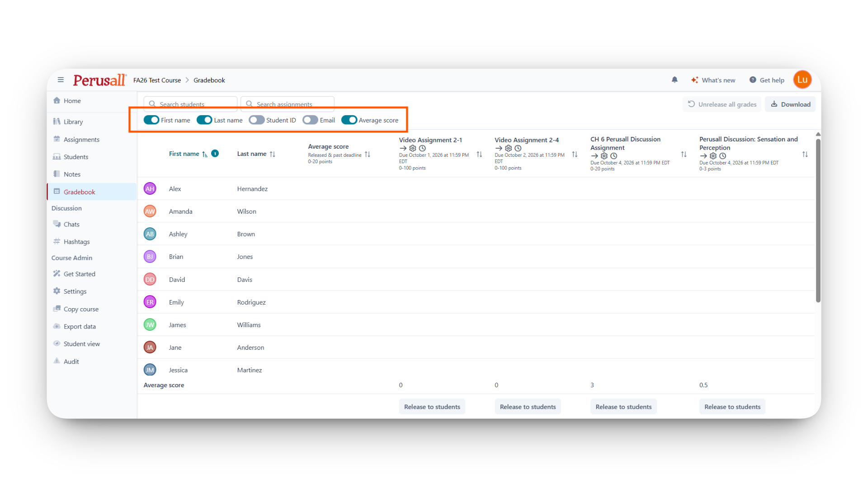868x488 pixels.
Task: Click the Download button
Action: (790, 104)
